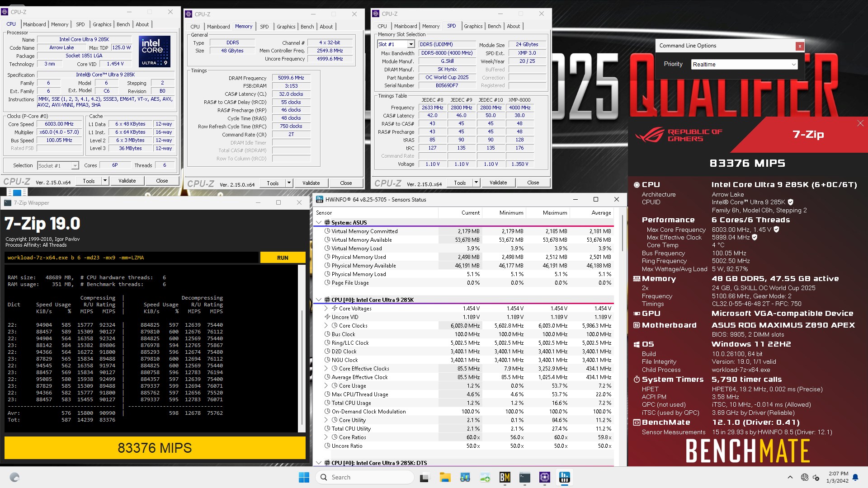The height and width of the screenshot is (488, 868).
Task: Open Tools dropdown arrow in CPU-Z CPU window
Action: click(105, 181)
